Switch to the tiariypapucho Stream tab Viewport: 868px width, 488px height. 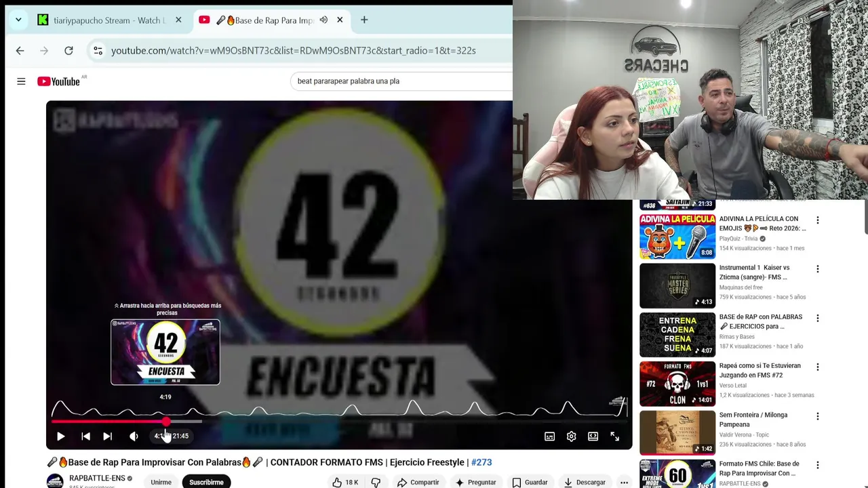click(x=111, y=20)
